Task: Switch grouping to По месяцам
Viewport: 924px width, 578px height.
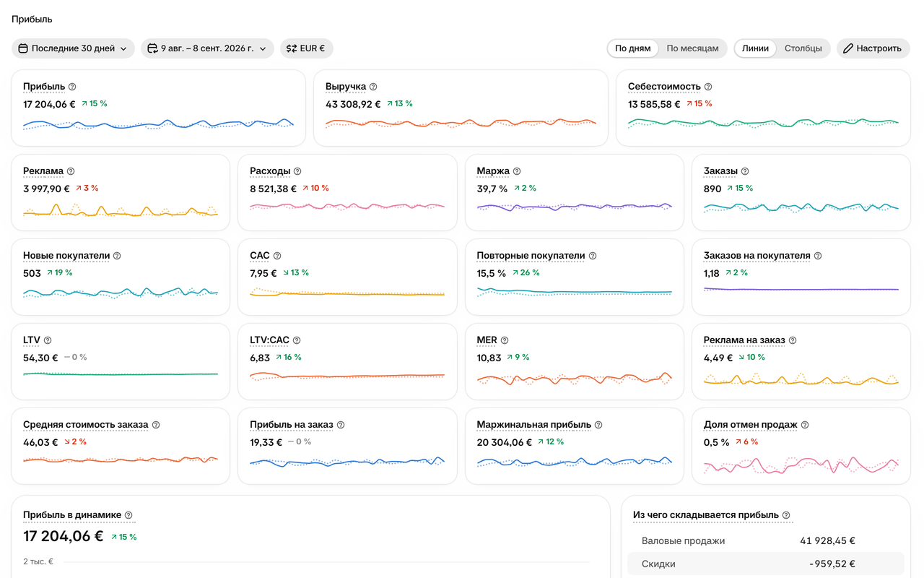Action: point(692,48)
